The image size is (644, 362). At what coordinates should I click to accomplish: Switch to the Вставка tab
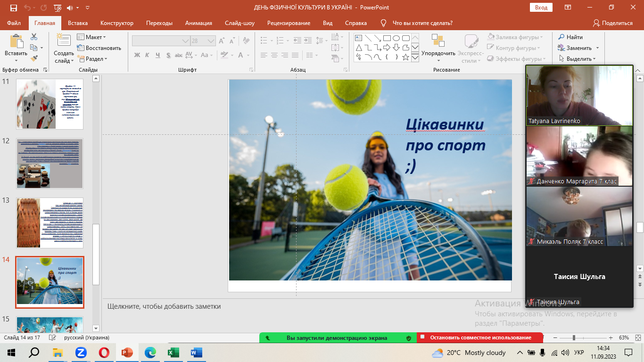[x=78, y=23]
